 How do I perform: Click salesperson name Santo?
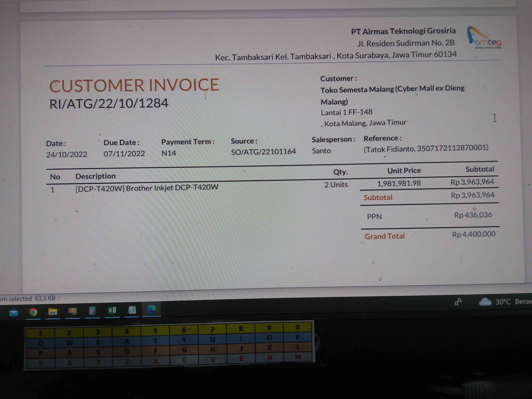click(x=321, y=151)
